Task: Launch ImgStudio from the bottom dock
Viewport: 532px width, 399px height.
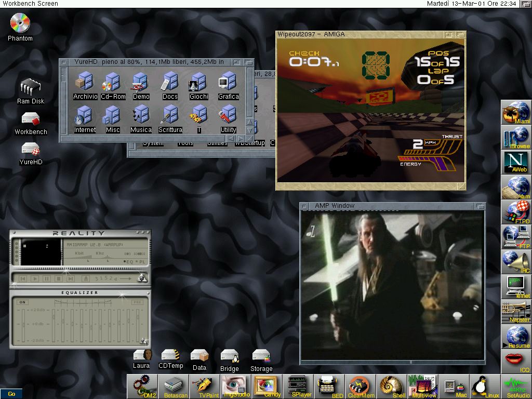Action: pos(236,387)
